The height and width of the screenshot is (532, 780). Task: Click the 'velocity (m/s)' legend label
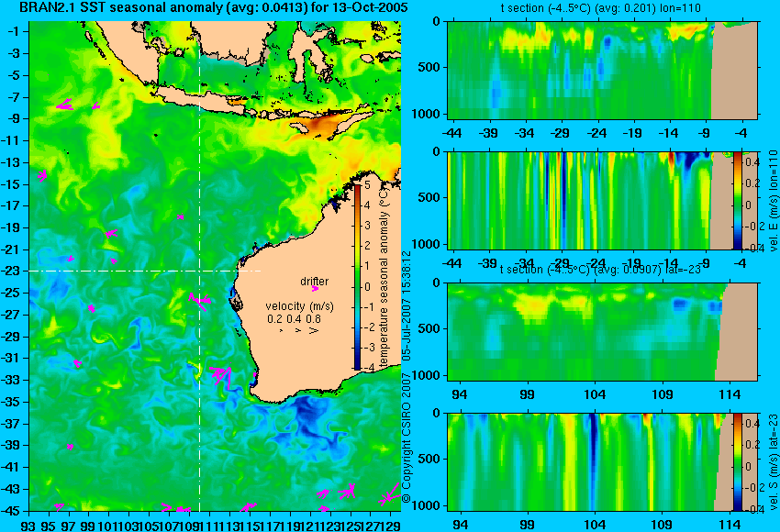point(299,305)
